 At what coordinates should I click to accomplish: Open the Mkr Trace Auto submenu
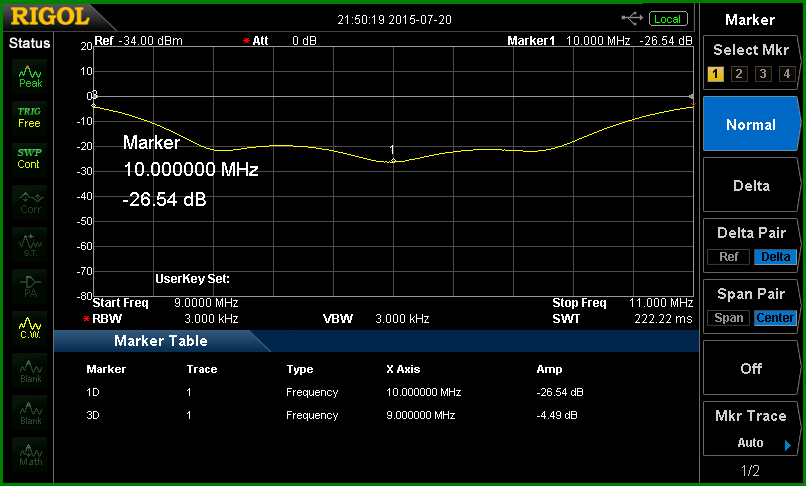pyautogui.click(x=751, y=429)
